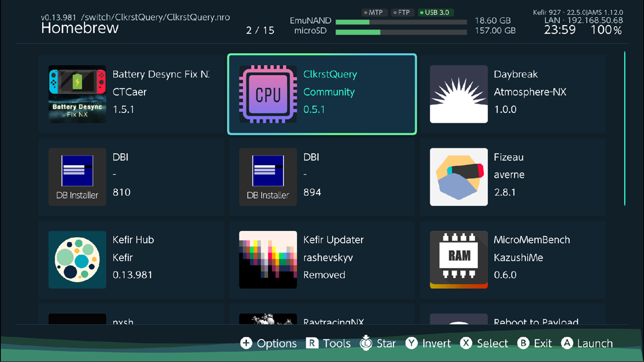644x362 pixels.
Task: Click the version number 894
Action: pyautogui.click(x=312, y=192)
